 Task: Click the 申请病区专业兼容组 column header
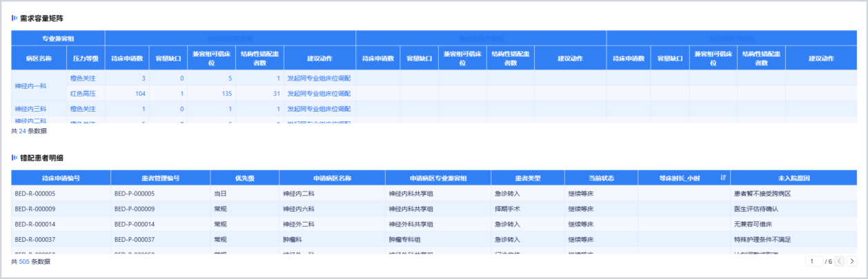[x=438, y=178]
